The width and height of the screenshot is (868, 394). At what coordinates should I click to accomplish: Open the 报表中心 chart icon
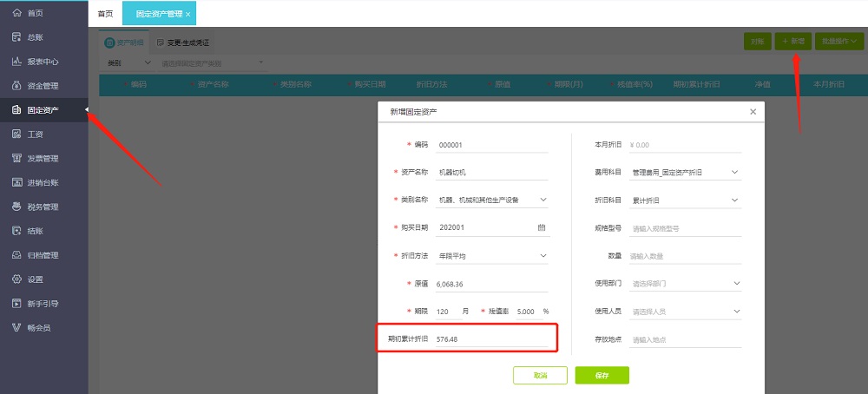[x=16, y=62]
